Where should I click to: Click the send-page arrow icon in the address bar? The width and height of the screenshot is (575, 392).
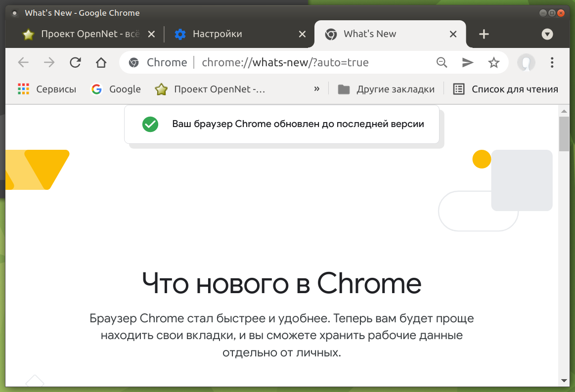[x=468, y=62]
